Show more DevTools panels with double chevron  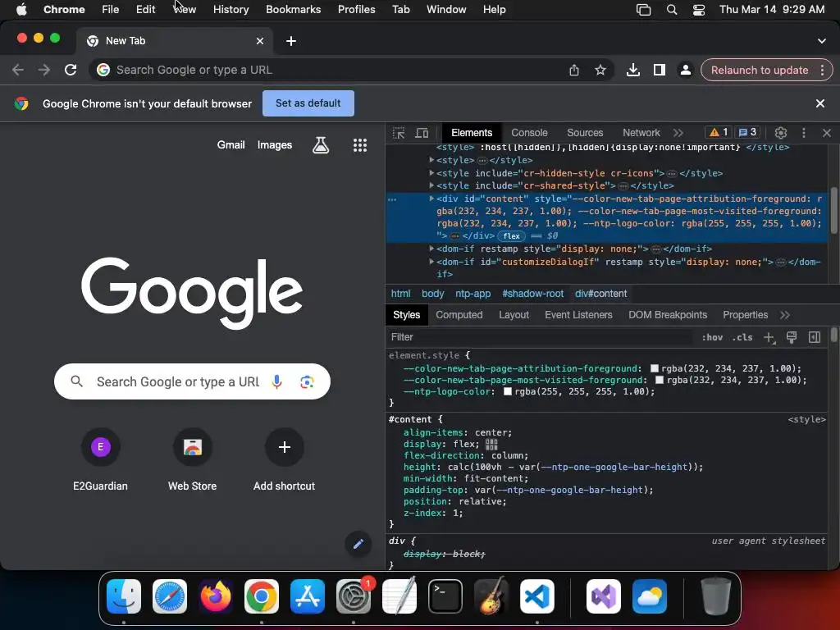[x=678, y=133]
